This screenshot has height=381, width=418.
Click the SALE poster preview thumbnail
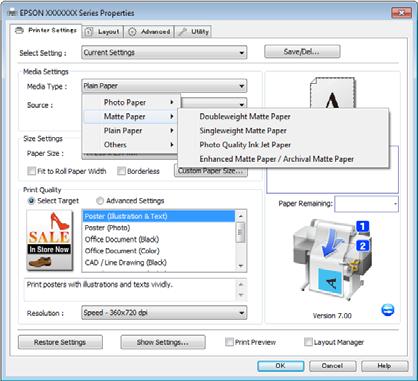coord(50,240)
